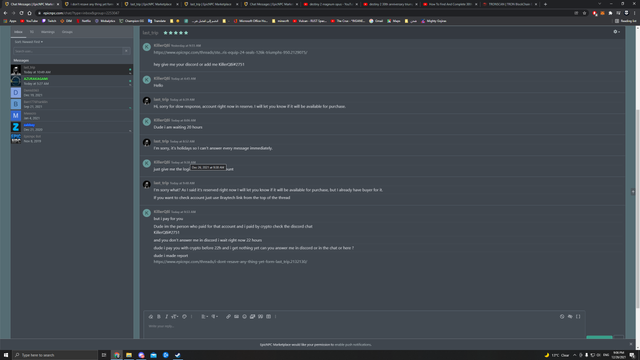Click the browser home button

29,13
